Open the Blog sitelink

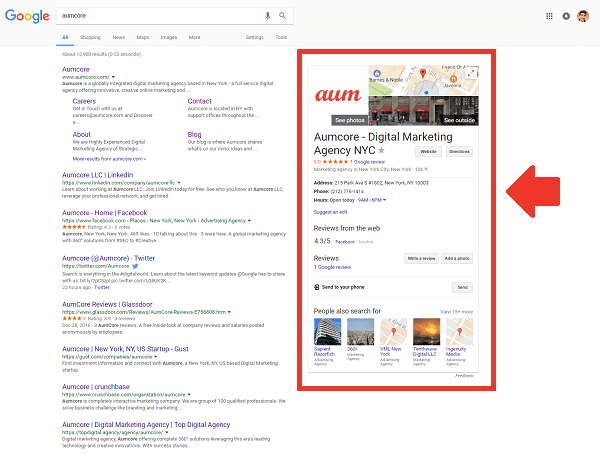coord(194,134)
